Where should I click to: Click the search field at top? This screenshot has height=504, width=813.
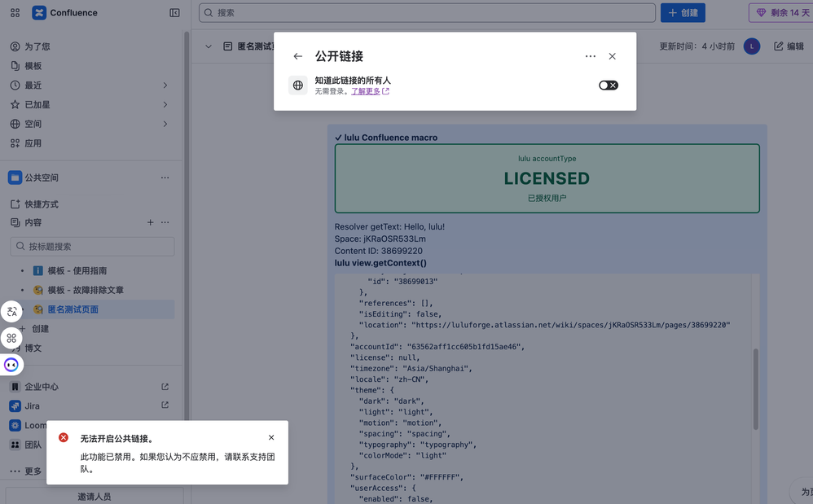coord(427,13)
